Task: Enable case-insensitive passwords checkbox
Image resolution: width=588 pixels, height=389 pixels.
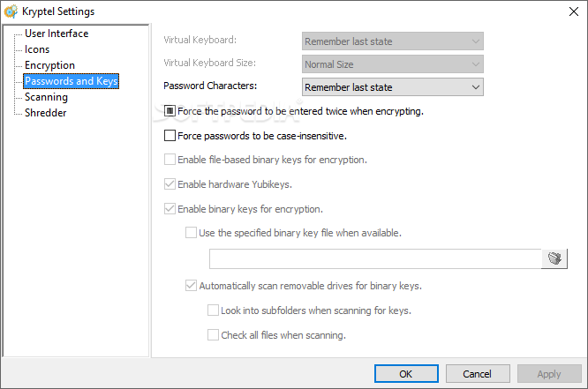Action: (x=170, y=135)
